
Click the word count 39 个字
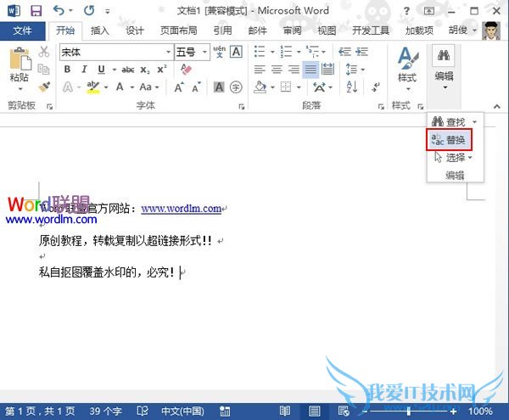point(105,412)
